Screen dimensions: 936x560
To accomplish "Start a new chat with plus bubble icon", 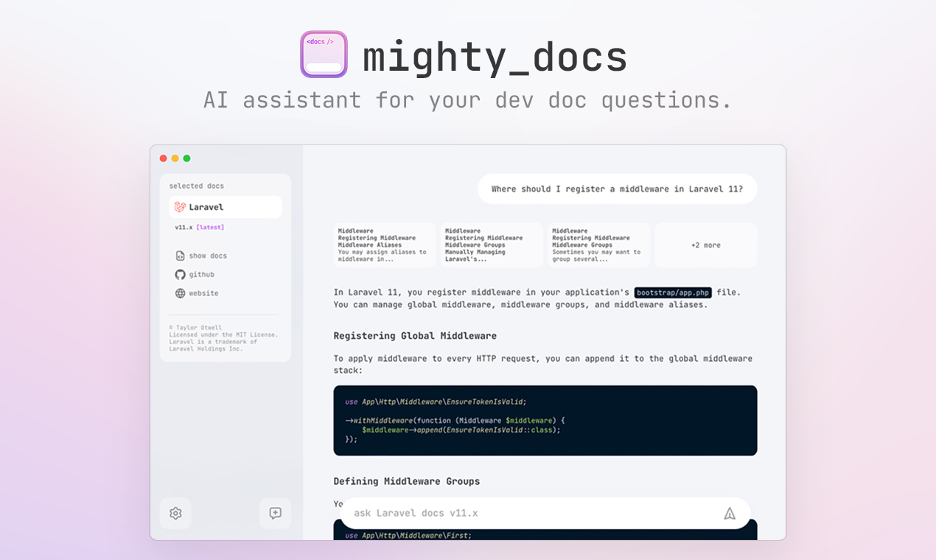I will click(x=276, y=513).
